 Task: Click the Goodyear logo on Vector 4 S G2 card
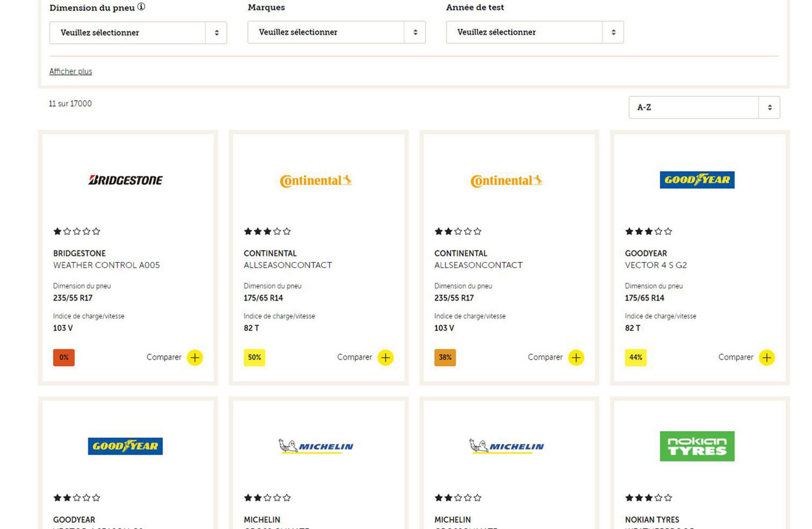697,180
